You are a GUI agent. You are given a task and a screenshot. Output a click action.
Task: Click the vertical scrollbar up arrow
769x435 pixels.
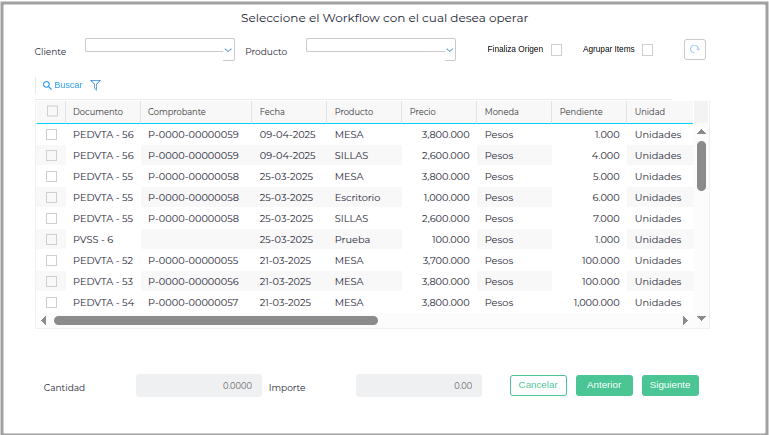[x=701, y=131]
